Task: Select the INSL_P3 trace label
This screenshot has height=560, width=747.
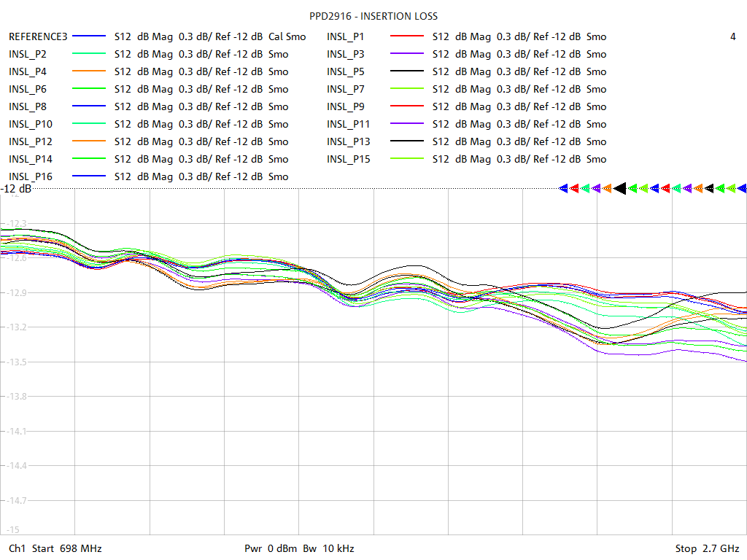Action: (x=345, y=54)
